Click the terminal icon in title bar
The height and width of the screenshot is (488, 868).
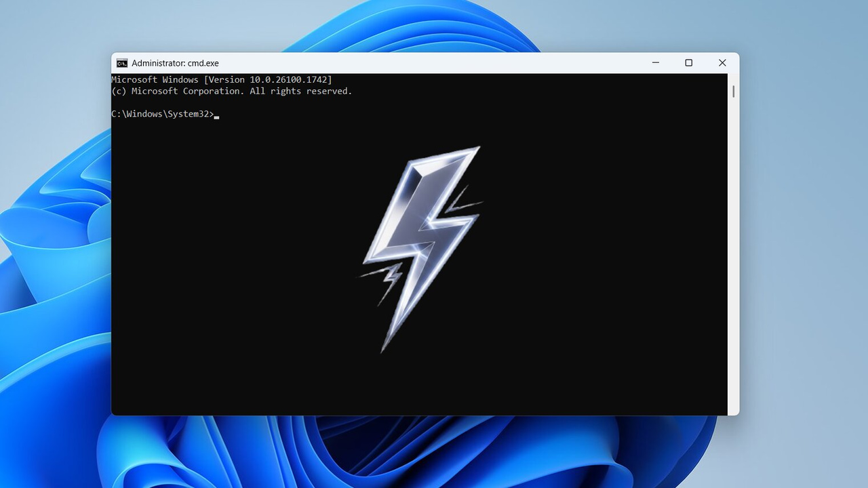(122, 62)
